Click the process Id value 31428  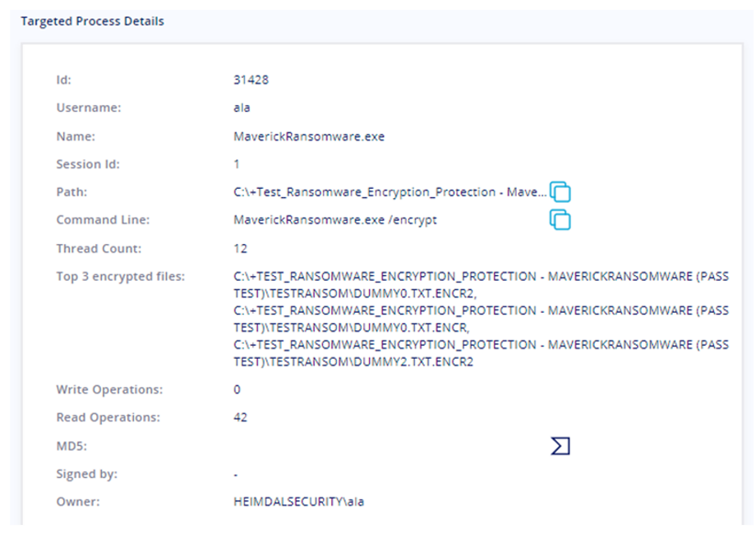[251, 80]
